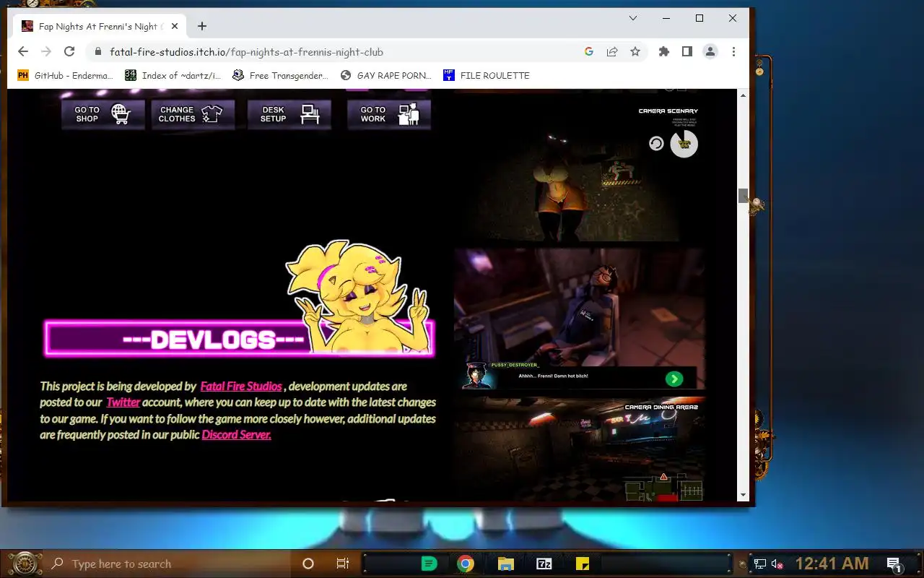Open the network tray icon

click(760, 564)
